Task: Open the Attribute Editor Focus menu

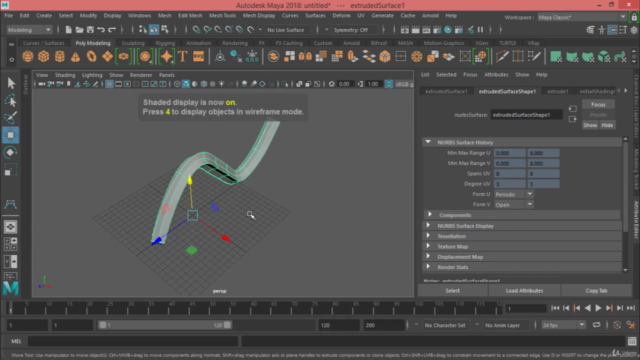Action: point(470,75)
